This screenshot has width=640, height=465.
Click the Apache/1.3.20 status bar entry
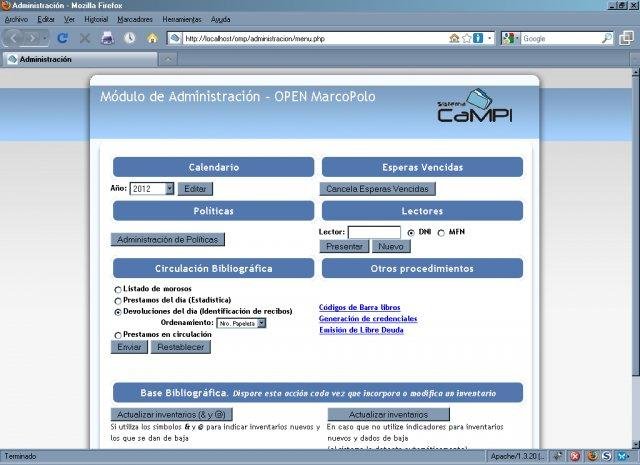point(517,456)
